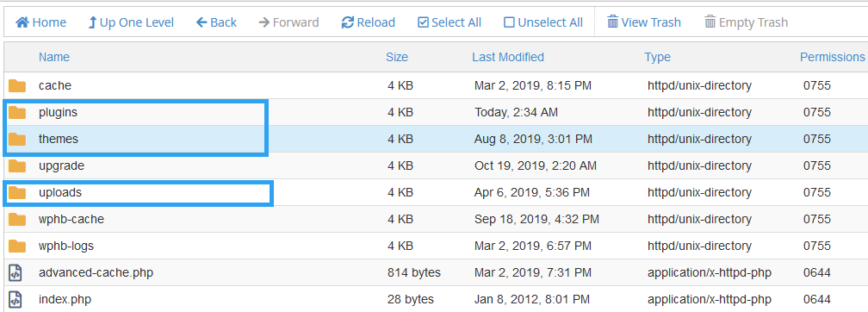
Task: Click the themes folder icon
Action: click(17, 139)
